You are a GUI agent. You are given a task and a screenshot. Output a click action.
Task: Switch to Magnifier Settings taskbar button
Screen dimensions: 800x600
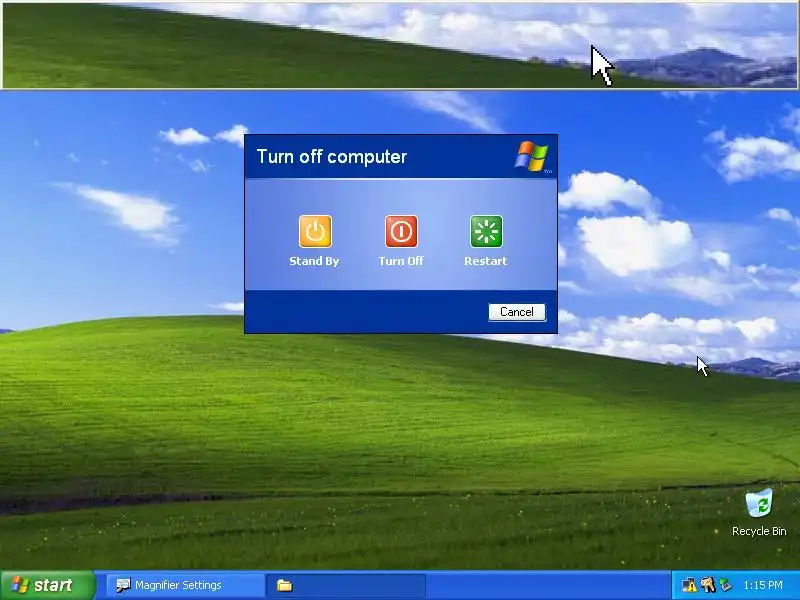click(185, 585)
